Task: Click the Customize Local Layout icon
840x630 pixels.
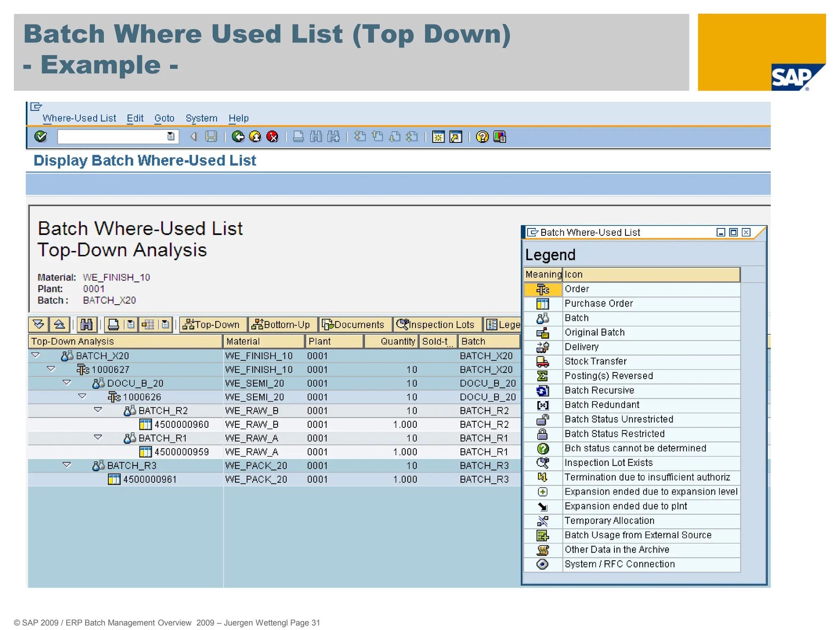Action: 500,137
